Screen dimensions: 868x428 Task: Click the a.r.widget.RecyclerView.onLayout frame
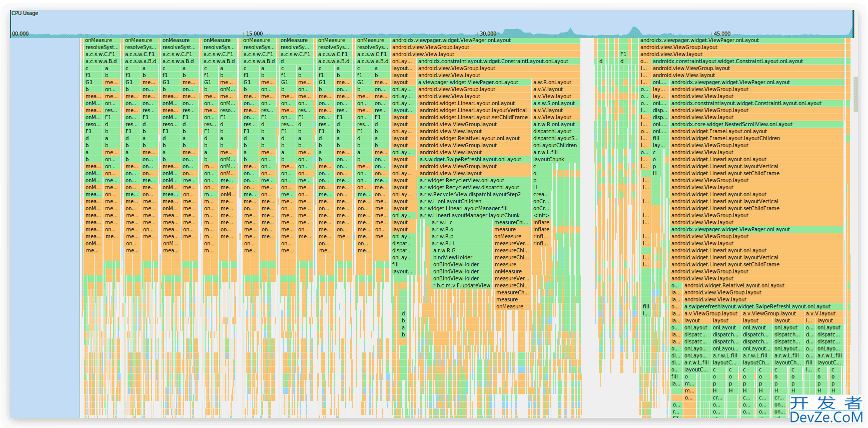tap(474, 180)
